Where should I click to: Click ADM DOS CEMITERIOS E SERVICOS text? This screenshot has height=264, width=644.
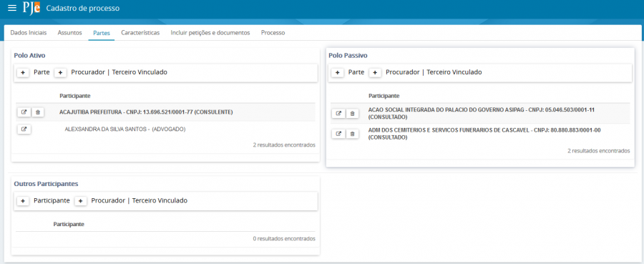coord(484,134)
